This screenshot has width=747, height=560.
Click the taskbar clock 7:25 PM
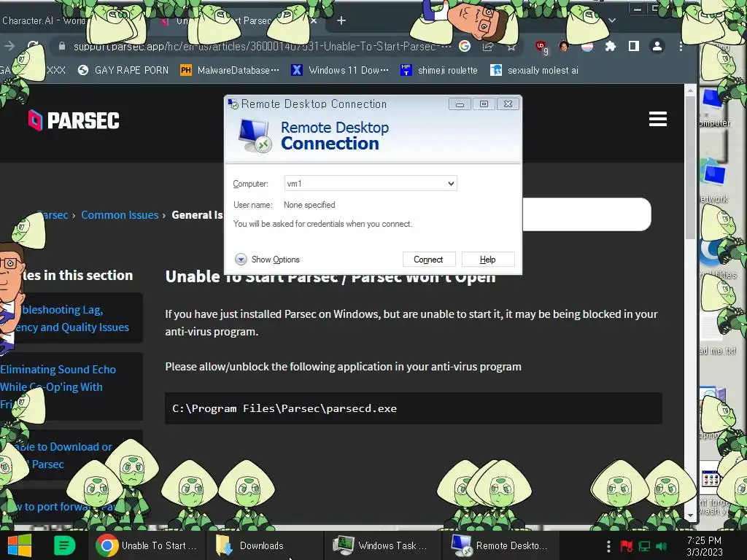[x=704, y=546]
